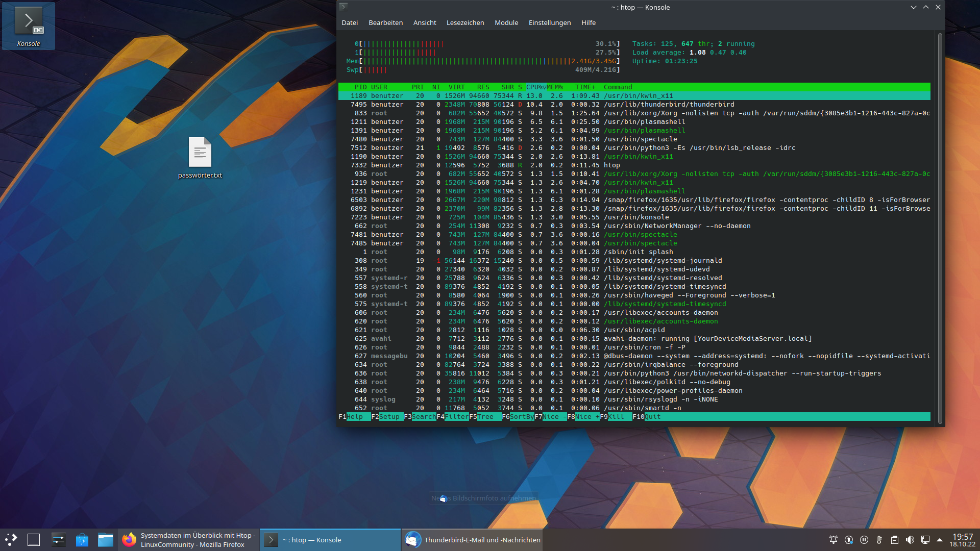Image resolution: width=980 pixels, height=551 pixels.
Task: Open the Einstellungen menu
Action: 550,22
